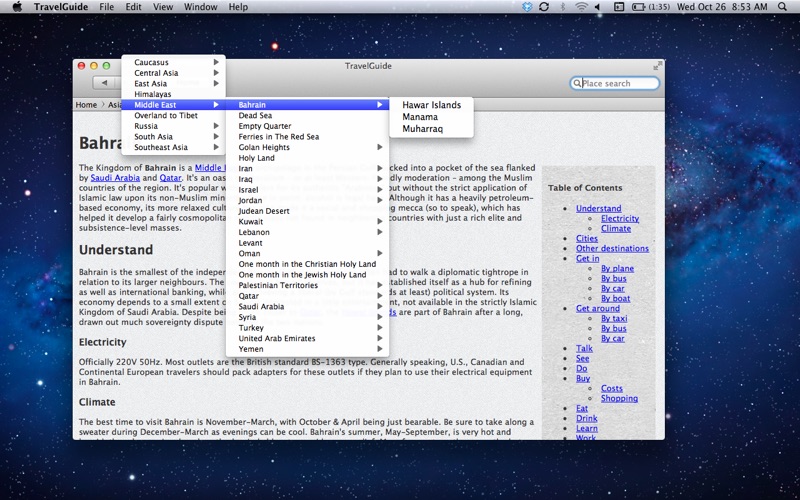The height and width of the screenshot is (500, 800).
Task: Open Spotlight search magnifier icon
Action: (782, 7)
